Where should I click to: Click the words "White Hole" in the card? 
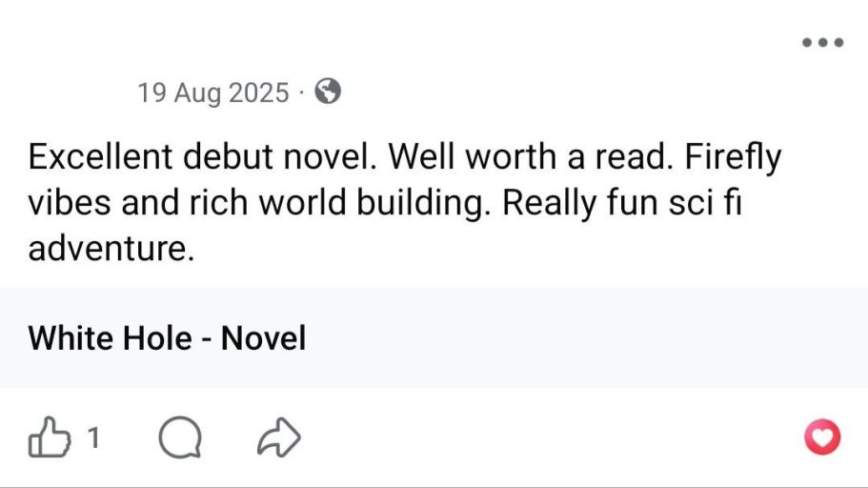click(111, 337)
